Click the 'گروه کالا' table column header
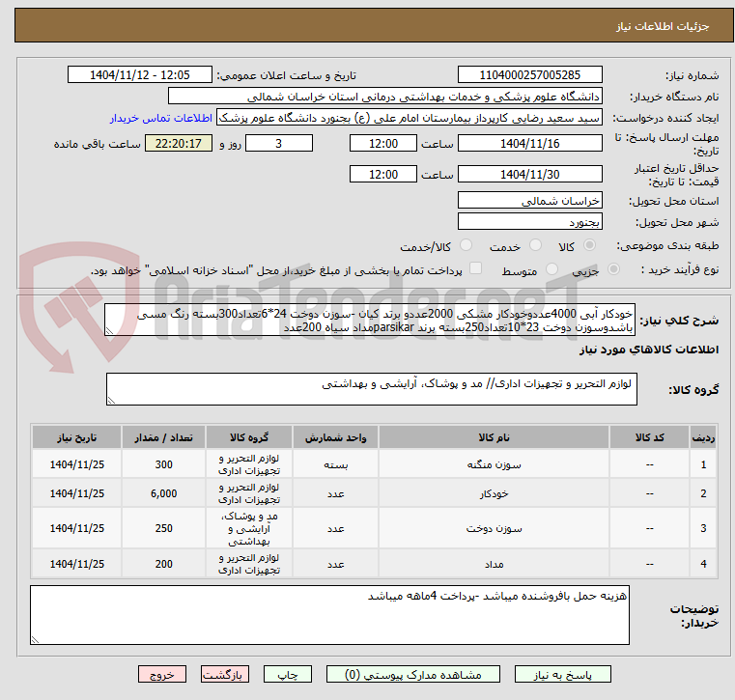The height and width of the screenshot is (700, 735). pyautogui.click(x=249, y=437)
